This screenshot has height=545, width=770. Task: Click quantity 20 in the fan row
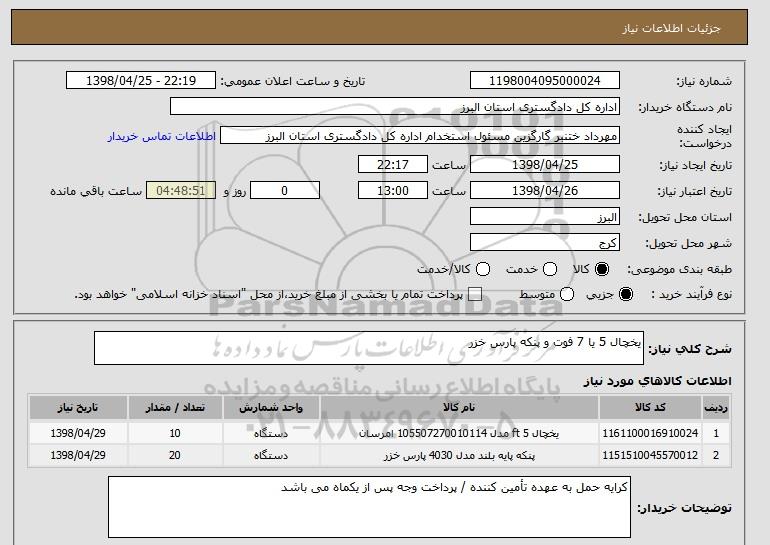click(x=175, y=455)
